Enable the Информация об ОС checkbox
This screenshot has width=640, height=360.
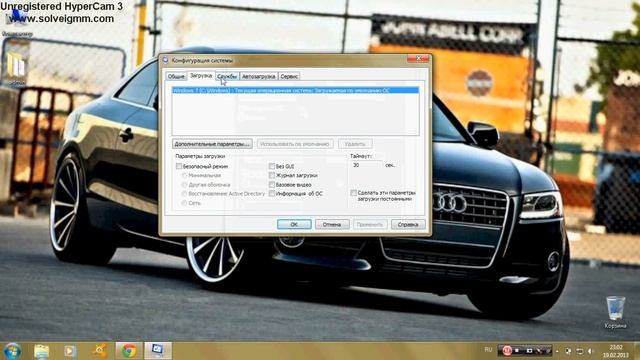(272, 193)
